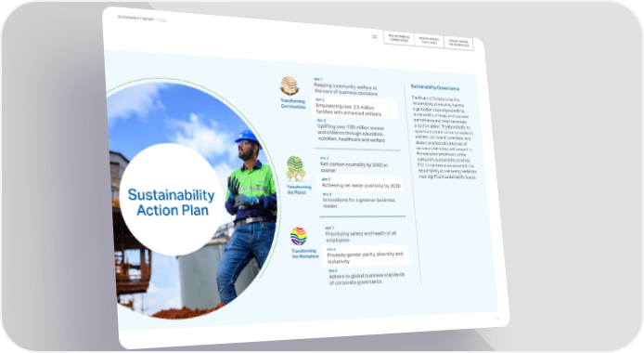Click the Transforming the Planet tree icon
Image resolution: width=644 pixels, height=353 pixels.
point(296,168)
